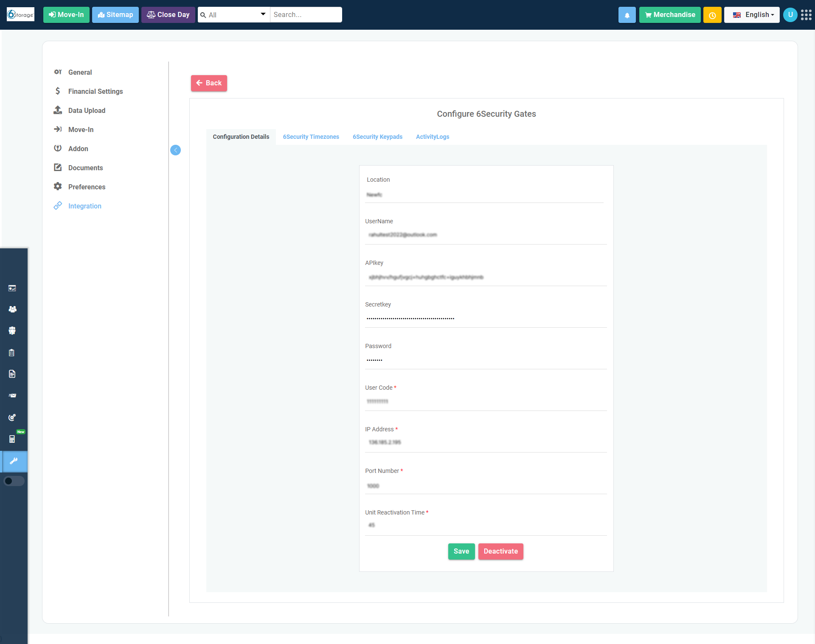
Task: Click the Port Number input field
Action: click(x=486, y=486)
